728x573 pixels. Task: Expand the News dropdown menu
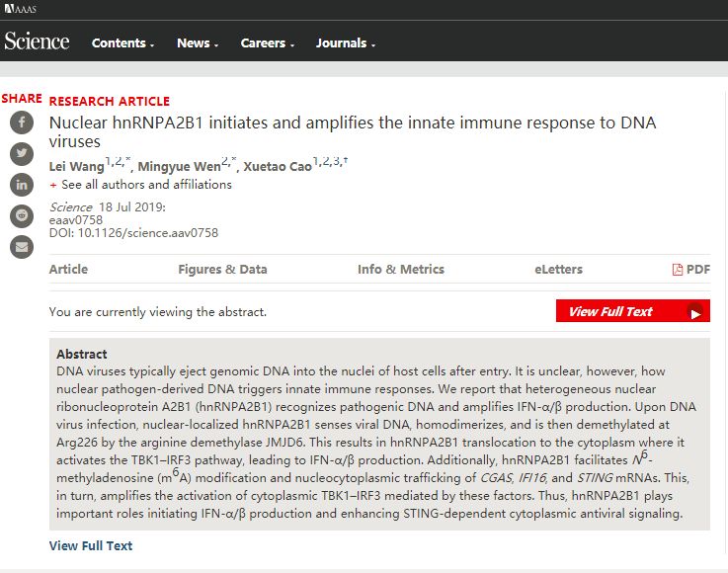point(198,43)
